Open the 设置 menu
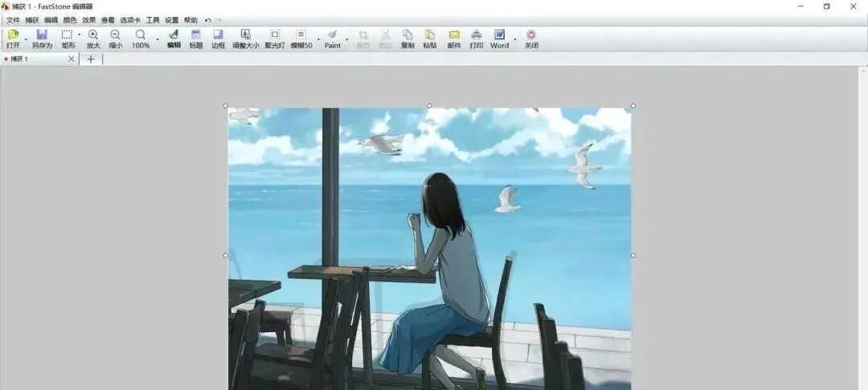 tap(172, 20)
